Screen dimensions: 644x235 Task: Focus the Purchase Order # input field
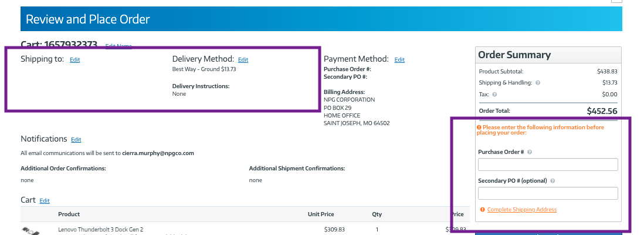coord(548,164)
